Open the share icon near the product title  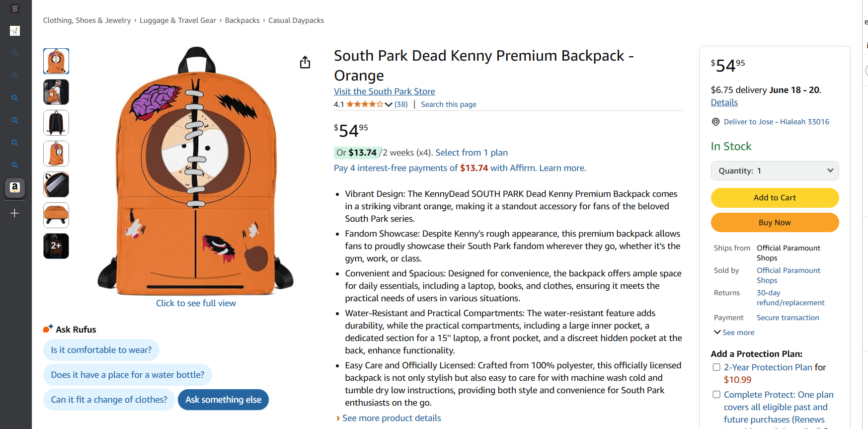[305, 62]
